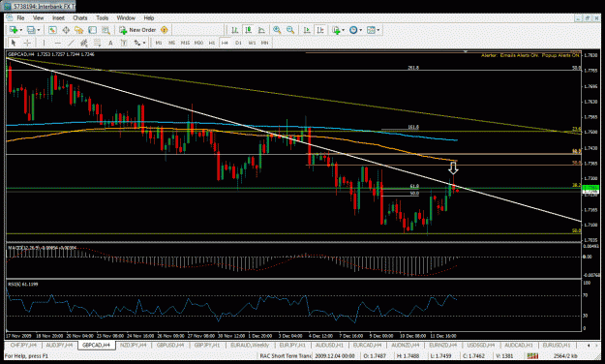Select the M5 timeframe button
The image size is (605, 364).
(x=171, y=43)
